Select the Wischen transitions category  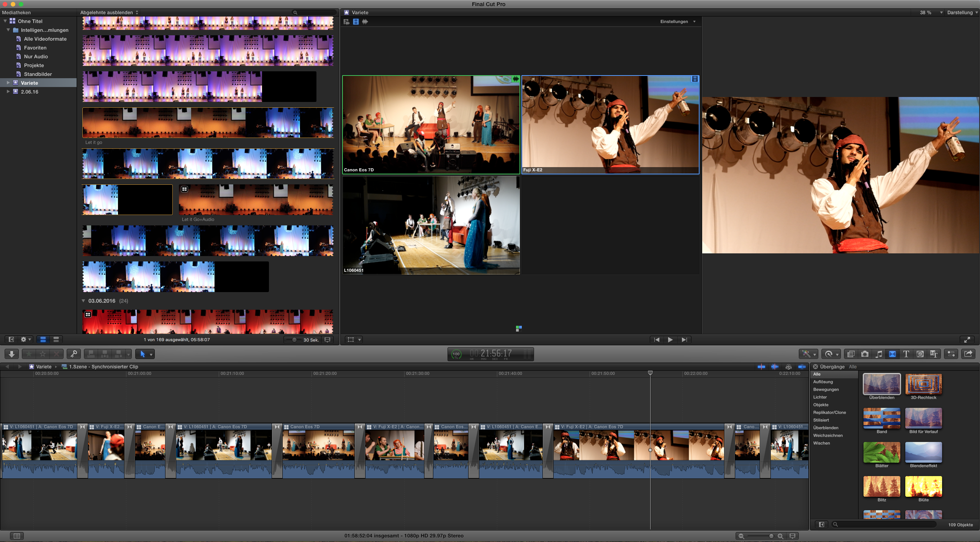821,443
